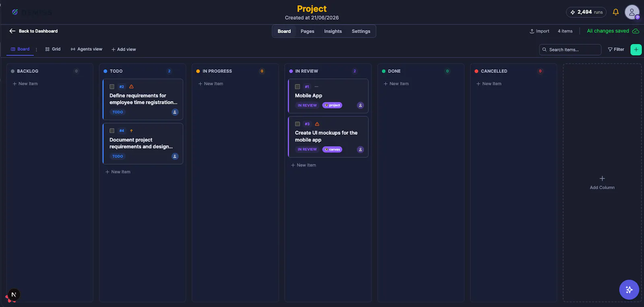Click the Next.js N dev indicator
This screenshot has height=307, width=644.
(14, 295)
